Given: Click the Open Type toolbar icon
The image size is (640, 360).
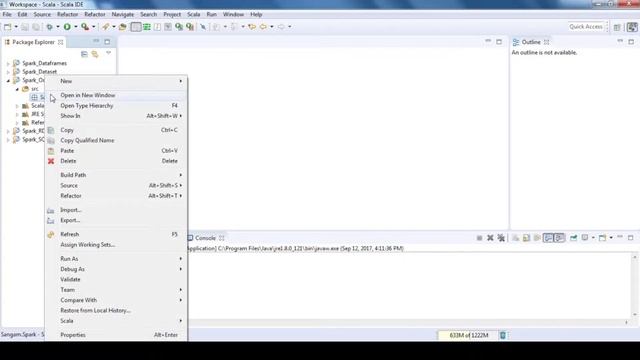Looking at the screenshot, I should point(122,27).
